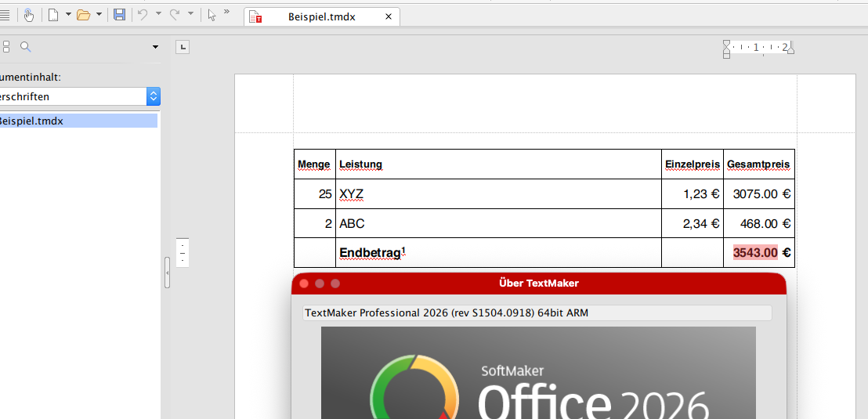This screenshot has width=868, height=419.
Task: Click the TextMaker Professional 2026 version field
Action: coord(537,312)
